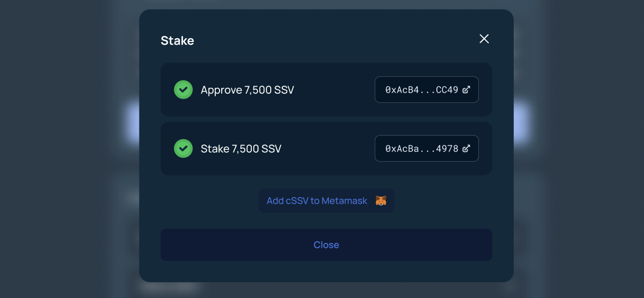Open external link icon next to 0xAcB4...CC49
The width and height of the screenshot is (644, 298).
click(466, 90)
